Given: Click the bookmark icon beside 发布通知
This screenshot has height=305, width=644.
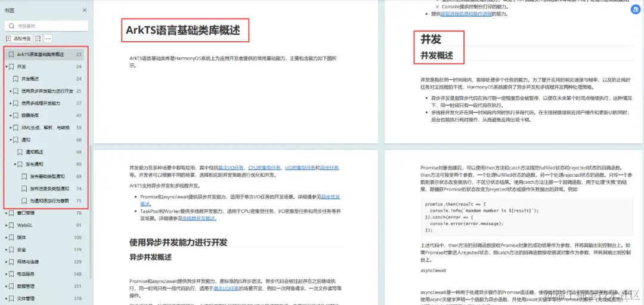Looking at the screenshot, I should pyautogui.click(x=20, y=164).
